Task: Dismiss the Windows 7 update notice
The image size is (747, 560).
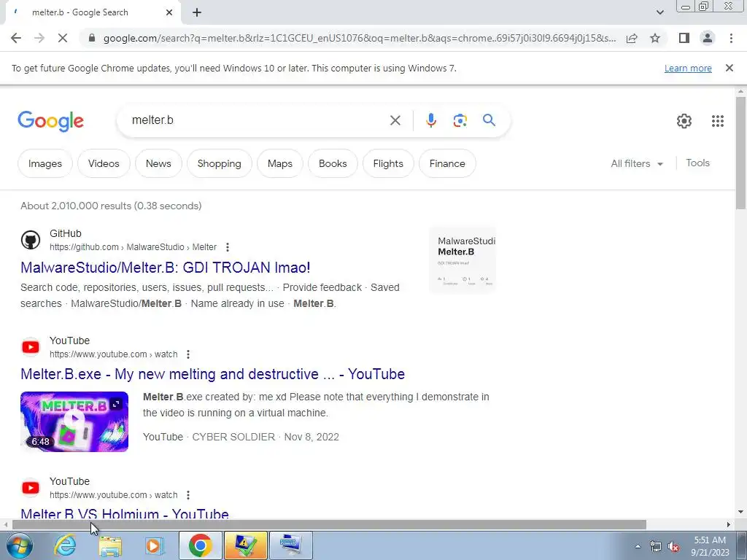Action: point(729,68)
